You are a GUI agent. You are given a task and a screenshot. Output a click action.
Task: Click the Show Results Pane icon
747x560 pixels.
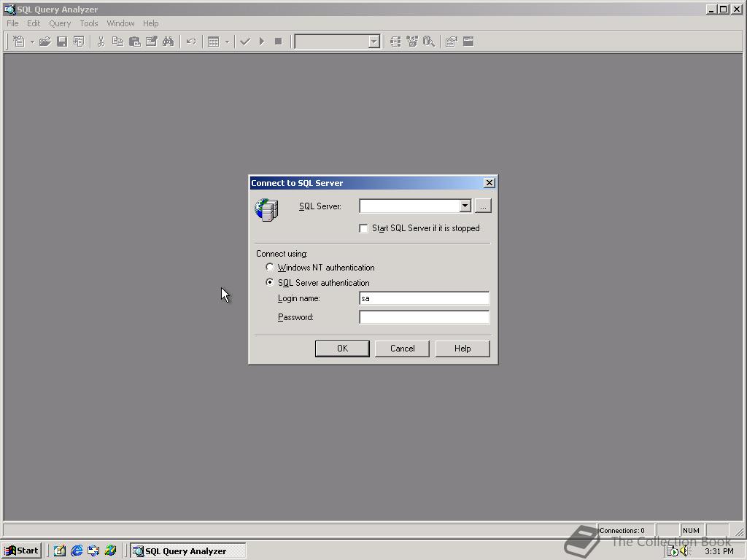(x=468, y=42)
